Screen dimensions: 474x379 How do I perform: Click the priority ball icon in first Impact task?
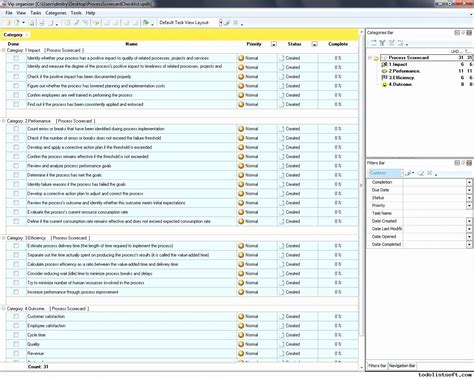pos(241,58)
